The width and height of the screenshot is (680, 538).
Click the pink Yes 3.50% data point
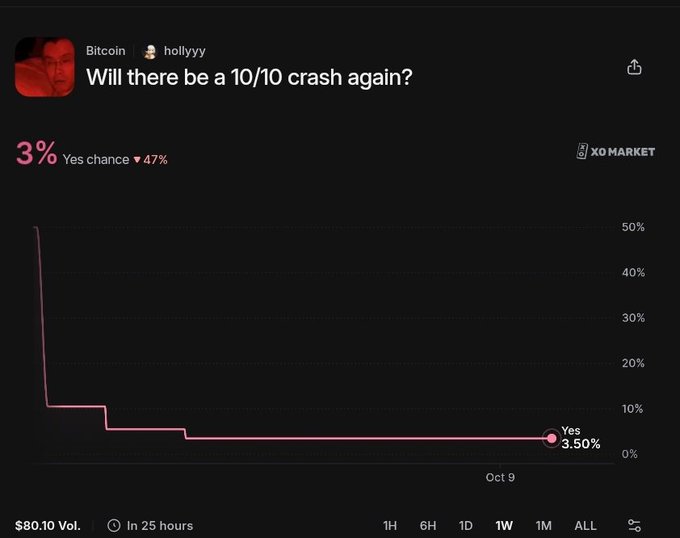[552, 438]
